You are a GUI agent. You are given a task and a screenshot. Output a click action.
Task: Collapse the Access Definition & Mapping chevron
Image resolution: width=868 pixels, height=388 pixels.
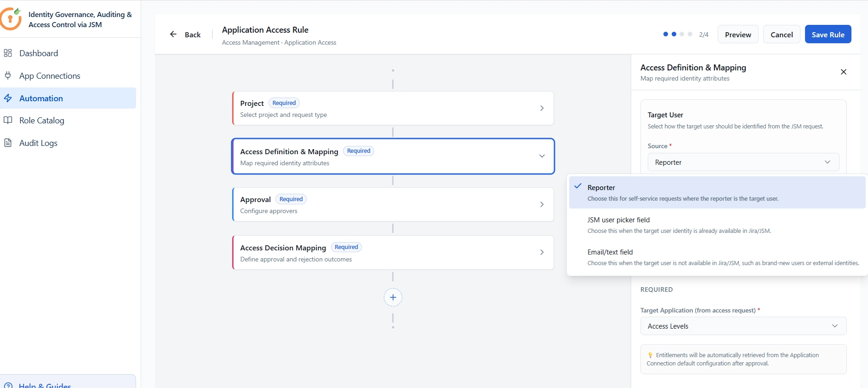tap(542, 156)
